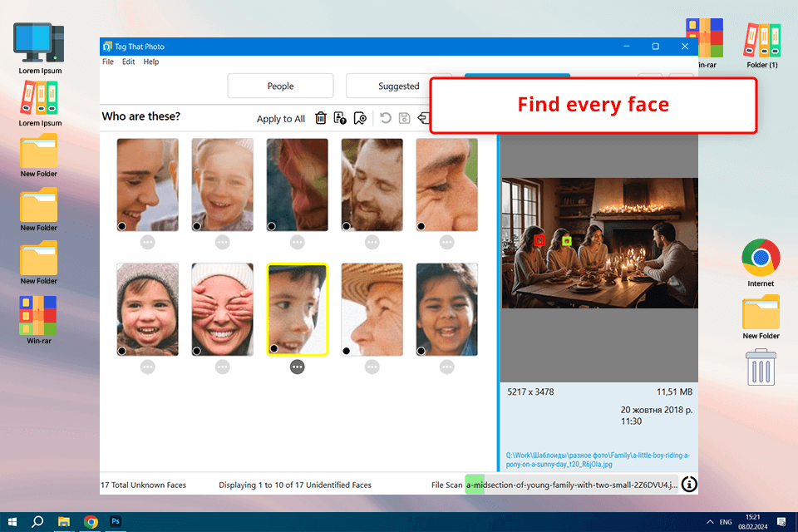Click the red face marker in photo preview
Screen dimensions: 798x532
(x=539, y=240)
